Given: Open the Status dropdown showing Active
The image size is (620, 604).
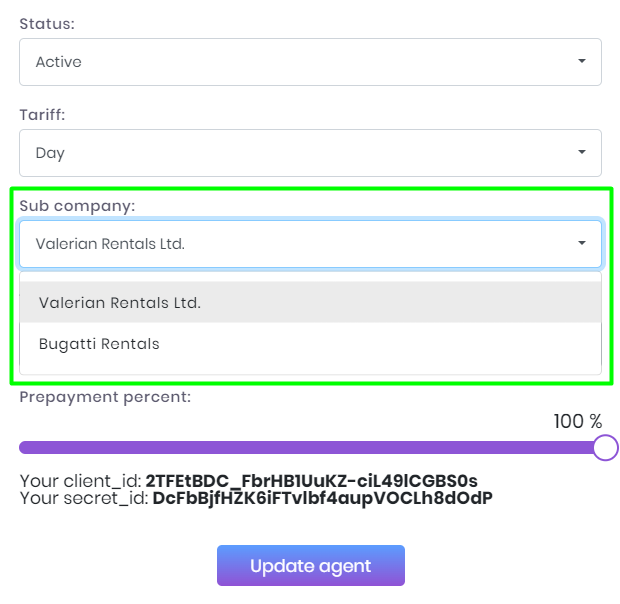Looking at the screenshot, I should pos(300,62).
